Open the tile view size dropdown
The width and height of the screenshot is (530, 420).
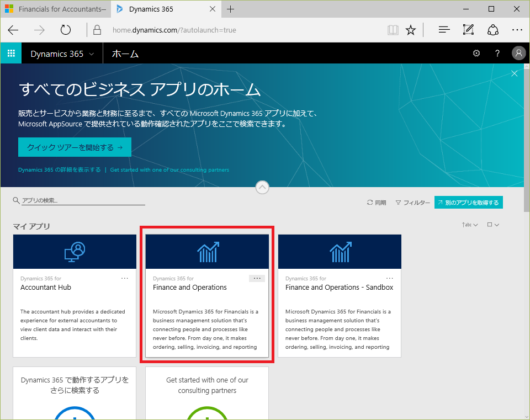[493, 225]
